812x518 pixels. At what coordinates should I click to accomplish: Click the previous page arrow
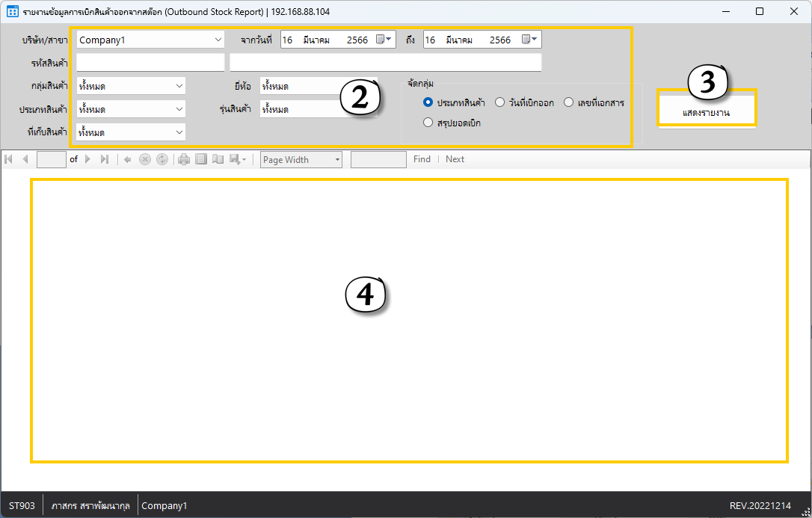coord(25,159)
